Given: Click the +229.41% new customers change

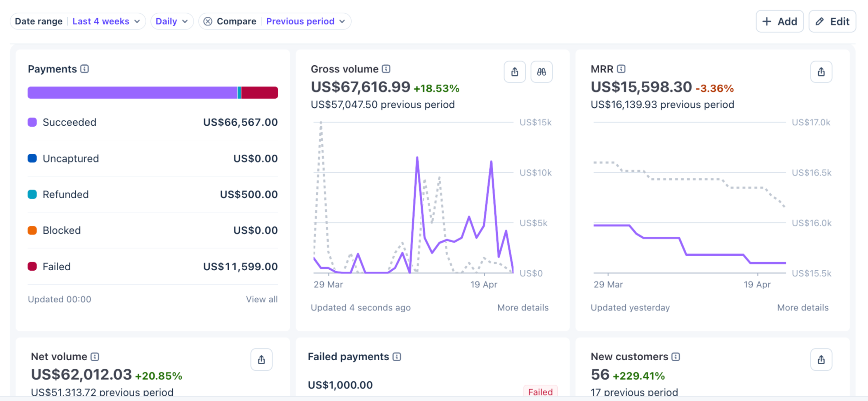Looking at the screenshot, I should [639, 376].
